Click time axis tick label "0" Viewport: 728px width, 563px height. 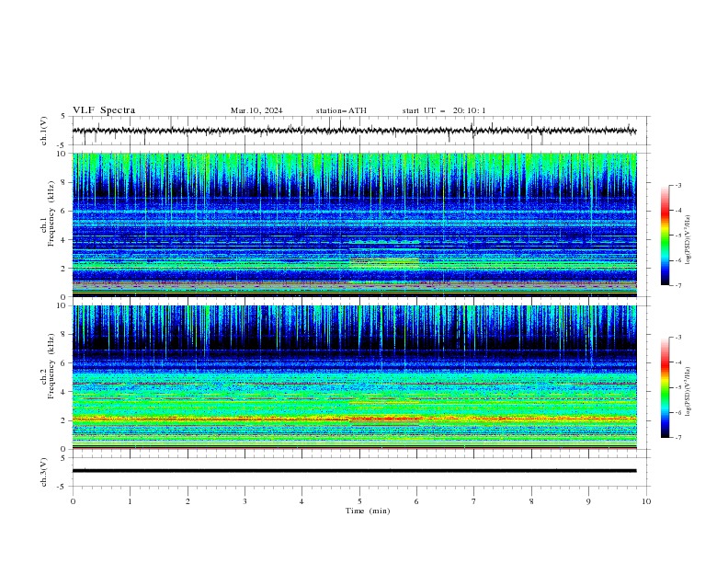point(73,501)
